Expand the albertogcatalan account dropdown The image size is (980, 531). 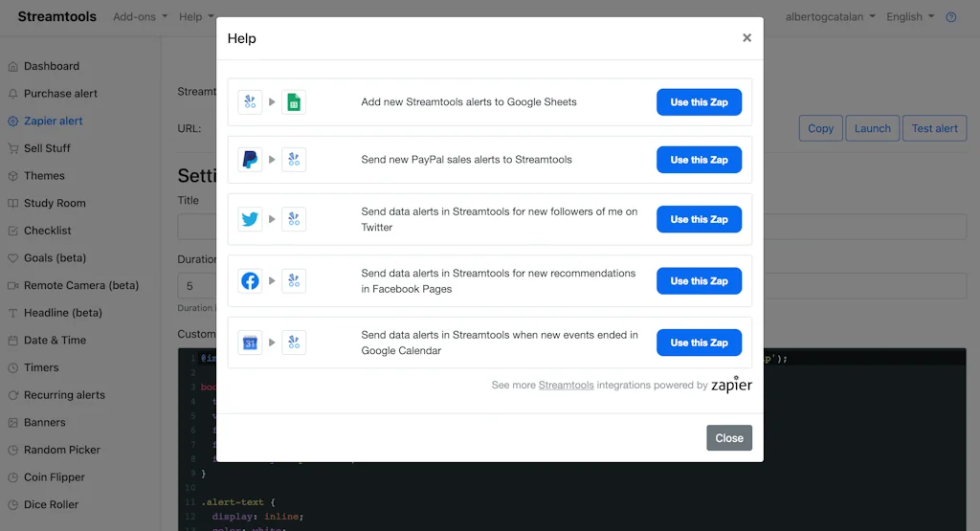click(830, 17)
